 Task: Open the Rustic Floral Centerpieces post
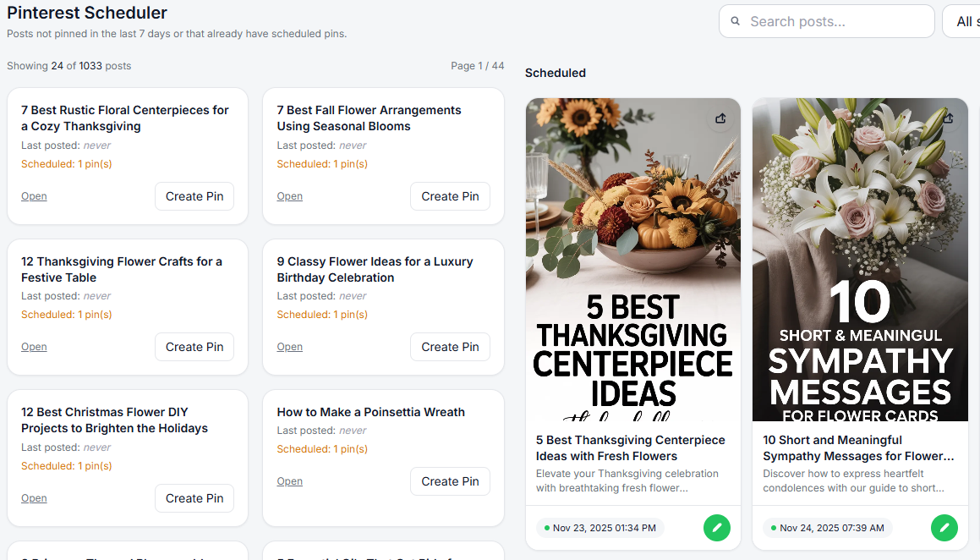[x=34, y=195]
